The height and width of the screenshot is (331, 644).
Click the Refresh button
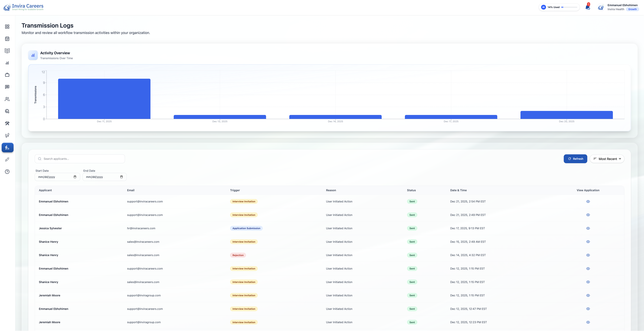[575, 159]
